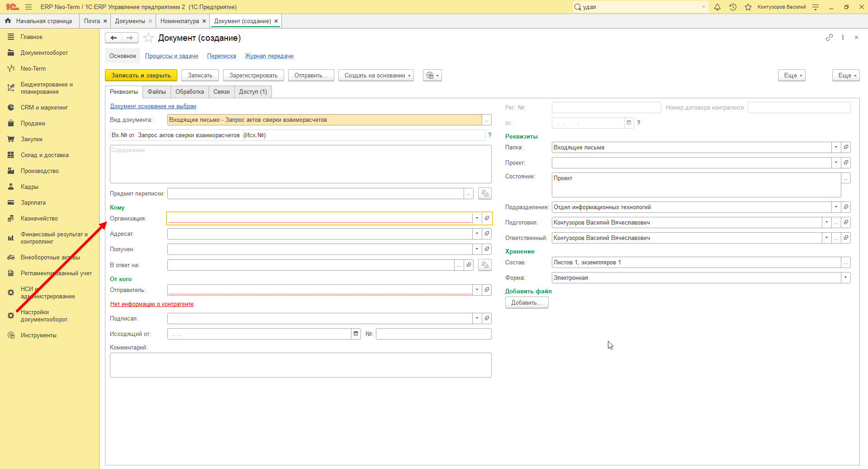The height and width of the screenshot is (469, 868).
Task: Open print settings toolbar icon dropdown
Action: point(432,75)
